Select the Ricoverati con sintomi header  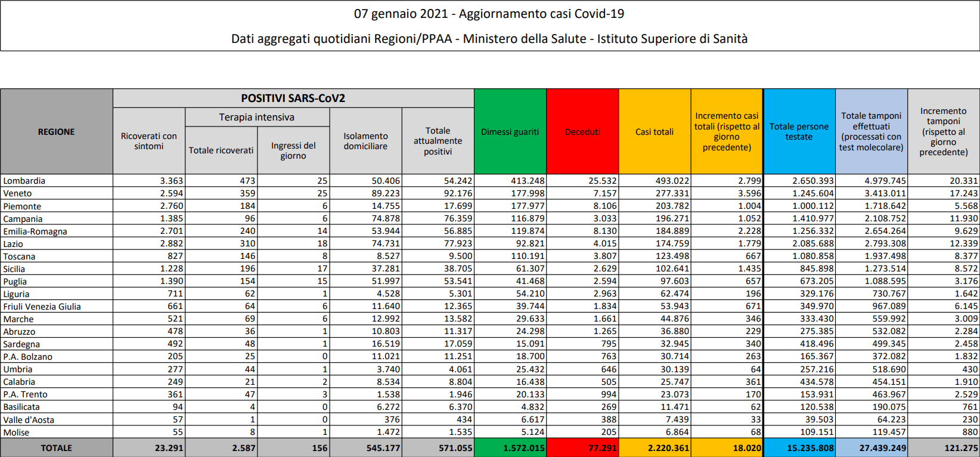[x=149, y=141]
